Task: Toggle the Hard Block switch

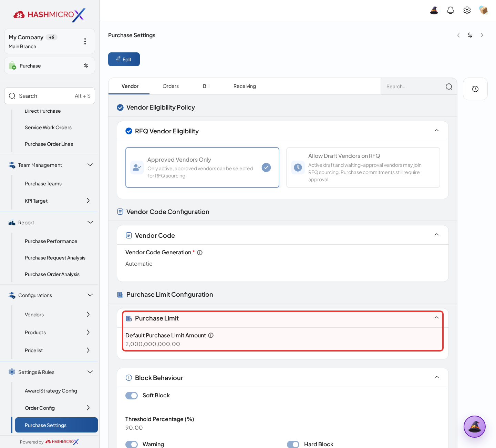Action: [x=293, y=445]
